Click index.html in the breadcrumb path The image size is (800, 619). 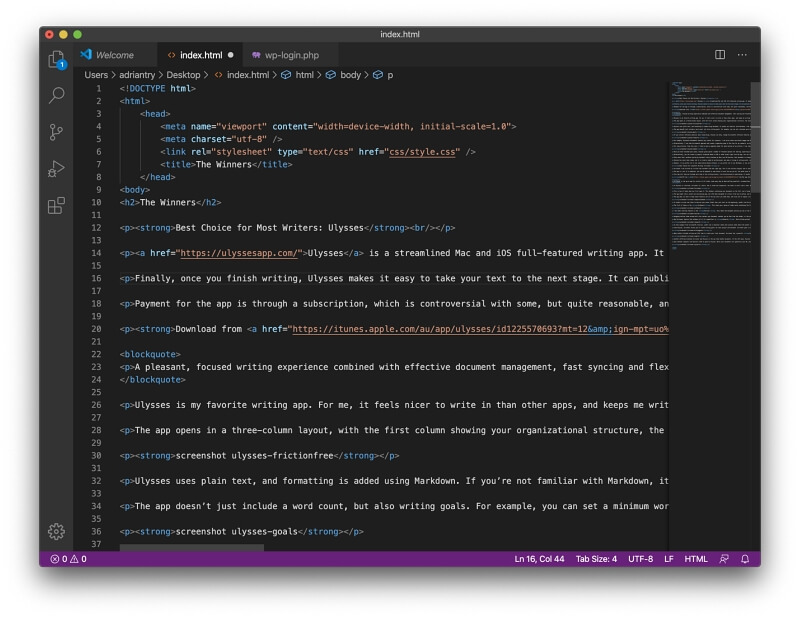(x=247, y=75)
